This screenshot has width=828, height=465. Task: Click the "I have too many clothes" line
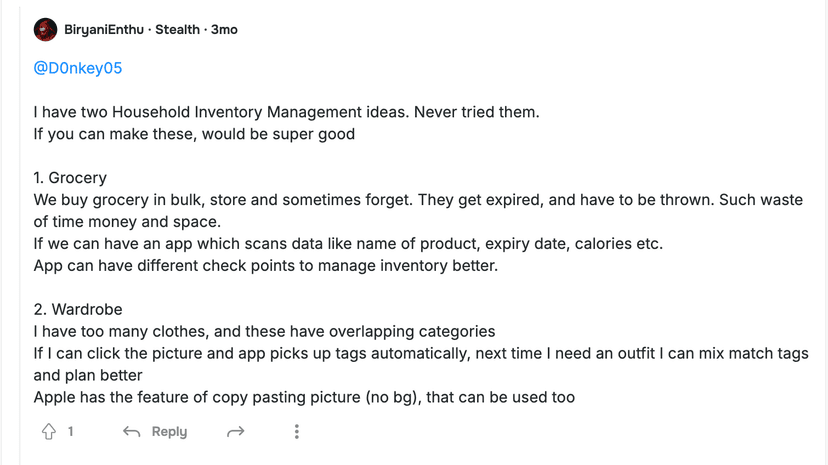point(264,331)
